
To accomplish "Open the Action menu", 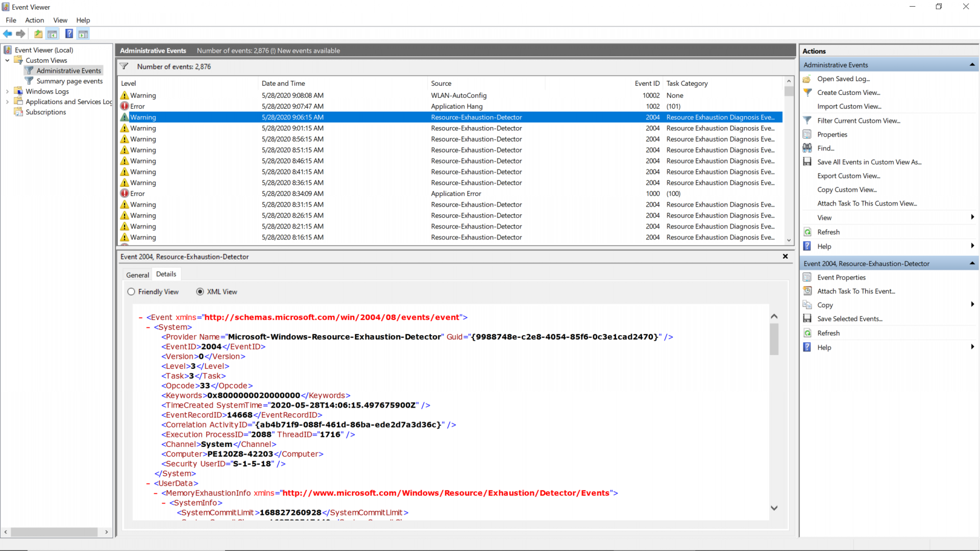I will click(x=34, y=20).
